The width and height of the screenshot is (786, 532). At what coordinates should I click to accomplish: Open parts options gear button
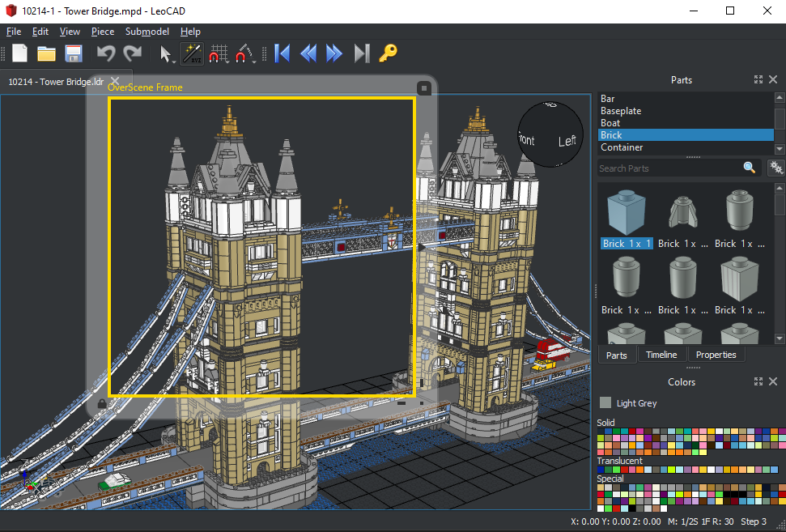click(775, 168)
